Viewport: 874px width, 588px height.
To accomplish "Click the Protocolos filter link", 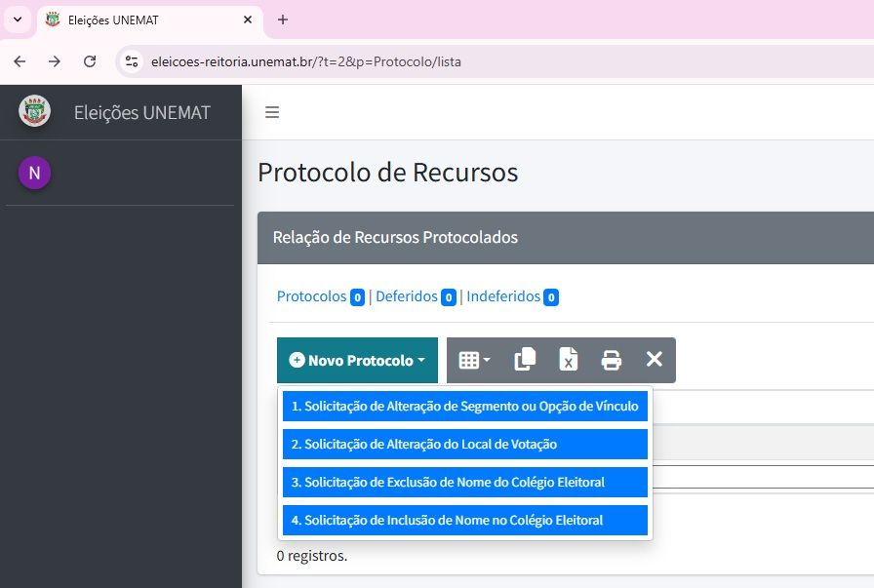I will click(311, 296).
